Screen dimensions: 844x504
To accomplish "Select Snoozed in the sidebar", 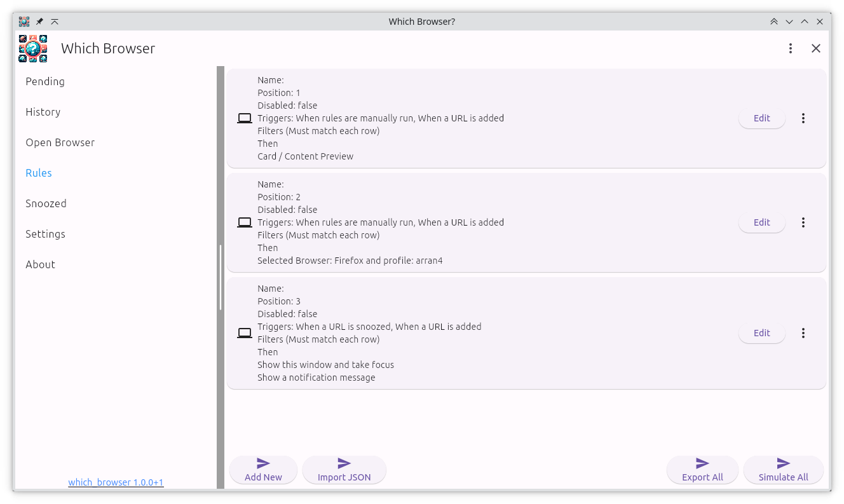I will coord(46,203).
